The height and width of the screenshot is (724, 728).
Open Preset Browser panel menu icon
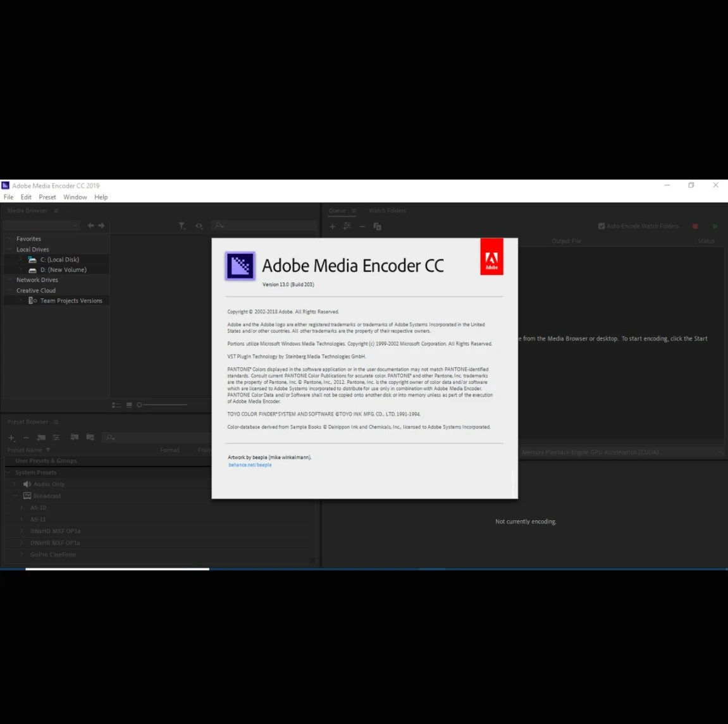[56, 422]
